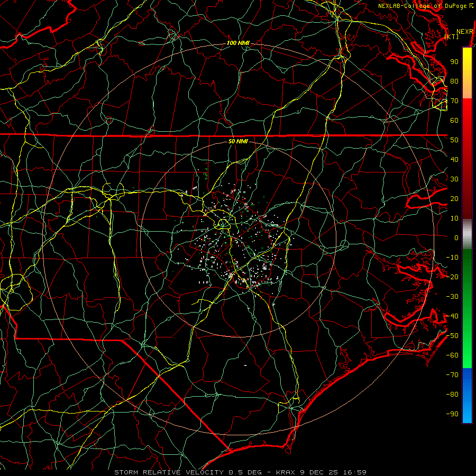This screenshot has height=476, width=476.
Task: Click the -20 value on the velocity scale
Action: [x=452, y=277]
